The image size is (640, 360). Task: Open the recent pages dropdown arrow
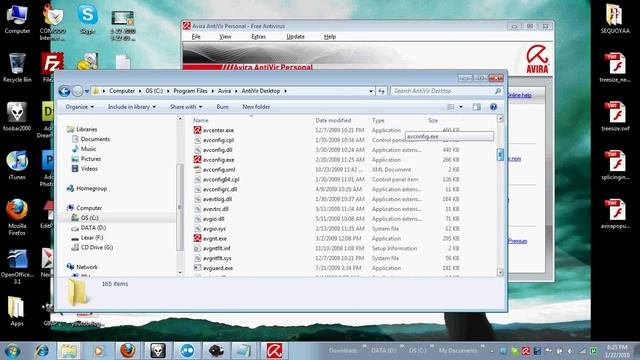coord(87,91)
